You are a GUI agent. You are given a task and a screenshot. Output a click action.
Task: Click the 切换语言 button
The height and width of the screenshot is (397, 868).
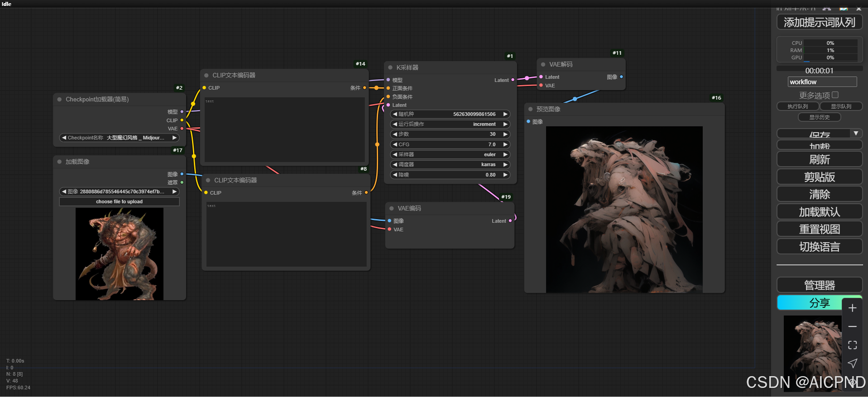[x=820, y=247]
